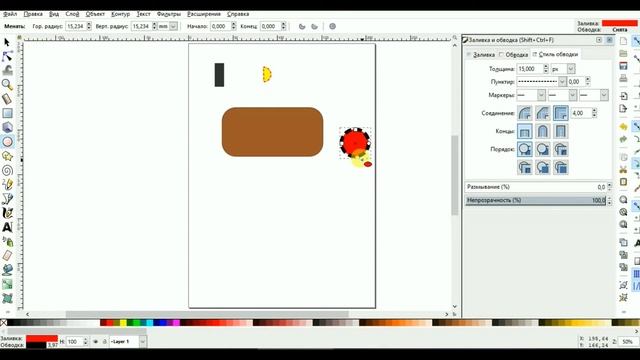Click the brown rounded rectangle on canvas

tap(272, 132)
